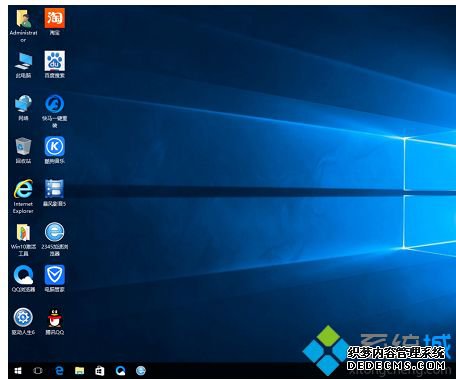Image resolution: width=456 pixels, height=380 pixels.
Task: Open the round globe browser taskbar icon
Action: coord(141,370)
